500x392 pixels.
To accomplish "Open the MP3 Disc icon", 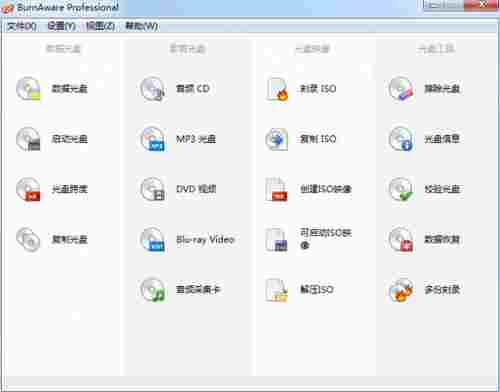I will point(153,139).
